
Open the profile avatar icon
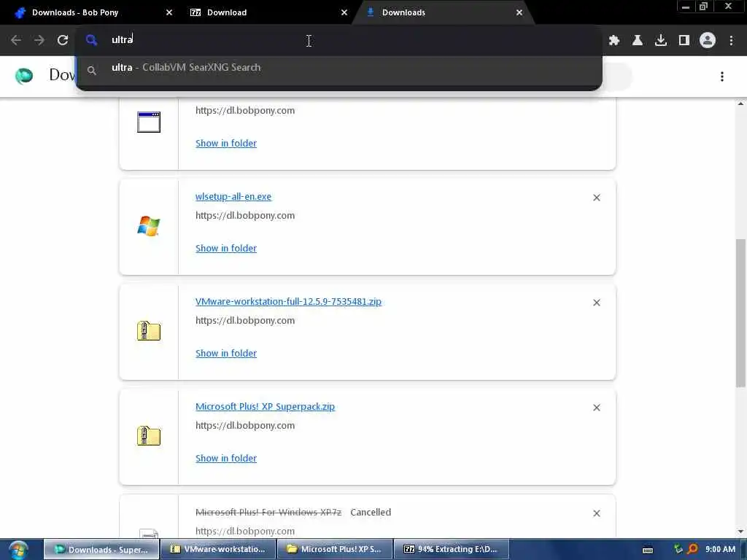[x=708, y=41]
